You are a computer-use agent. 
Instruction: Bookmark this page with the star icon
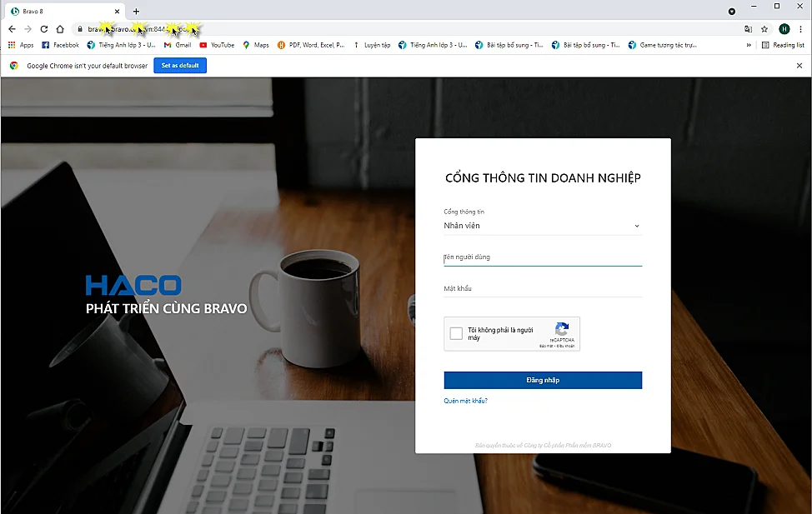[x=765, y=28]
